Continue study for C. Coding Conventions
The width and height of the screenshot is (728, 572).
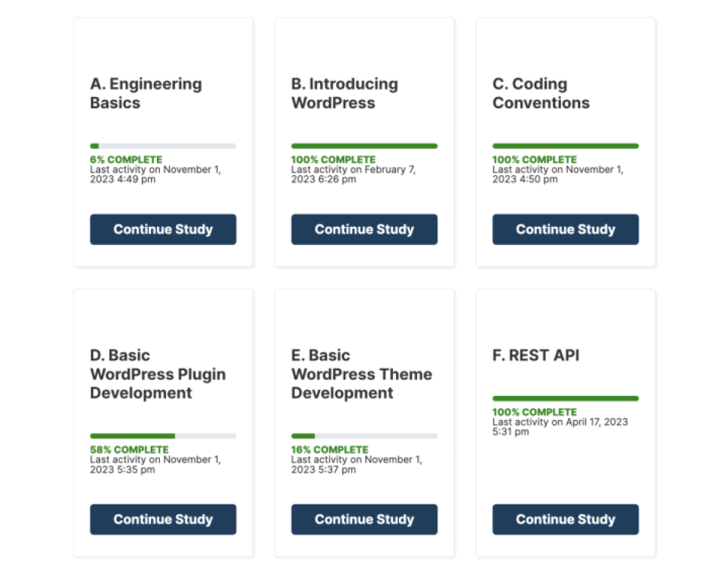[x=566, y=229]
